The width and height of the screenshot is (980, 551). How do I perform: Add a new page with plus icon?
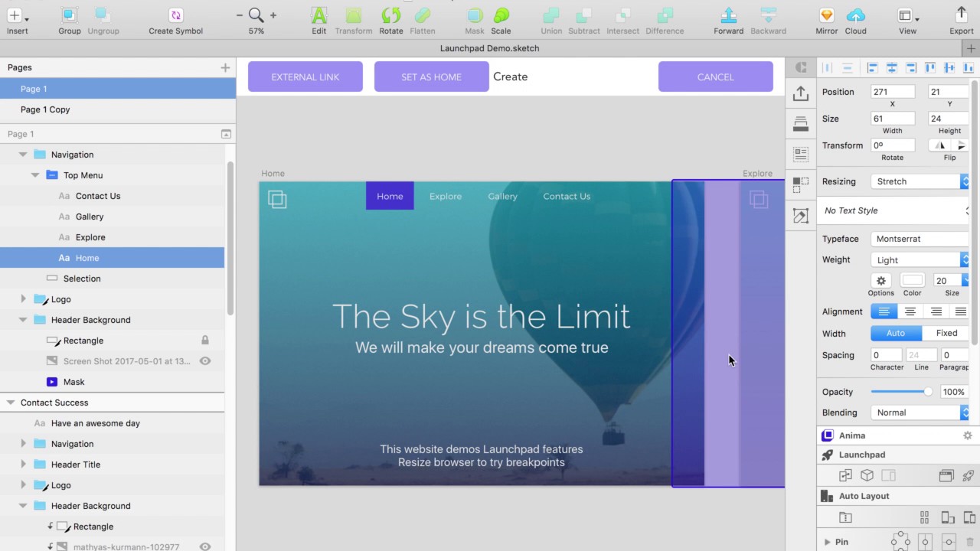tap(225, 67)
